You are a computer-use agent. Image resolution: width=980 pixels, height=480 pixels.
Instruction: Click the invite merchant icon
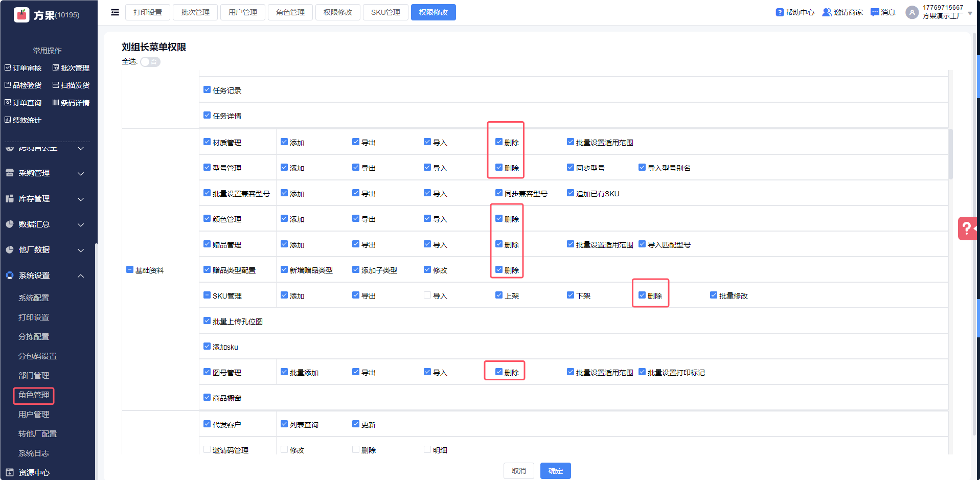click(x=826, y=12)
